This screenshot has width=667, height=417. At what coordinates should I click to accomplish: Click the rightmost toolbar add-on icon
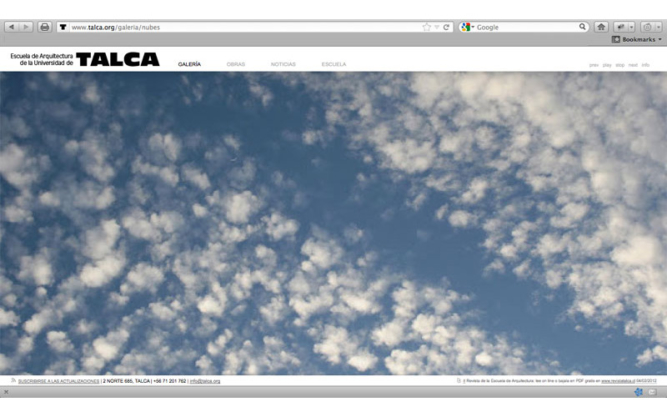click(x=647, y=27)
